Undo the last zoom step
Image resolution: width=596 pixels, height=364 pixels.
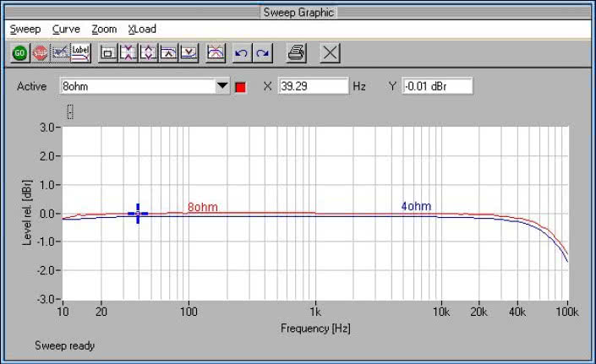click(x=242, y=52)
